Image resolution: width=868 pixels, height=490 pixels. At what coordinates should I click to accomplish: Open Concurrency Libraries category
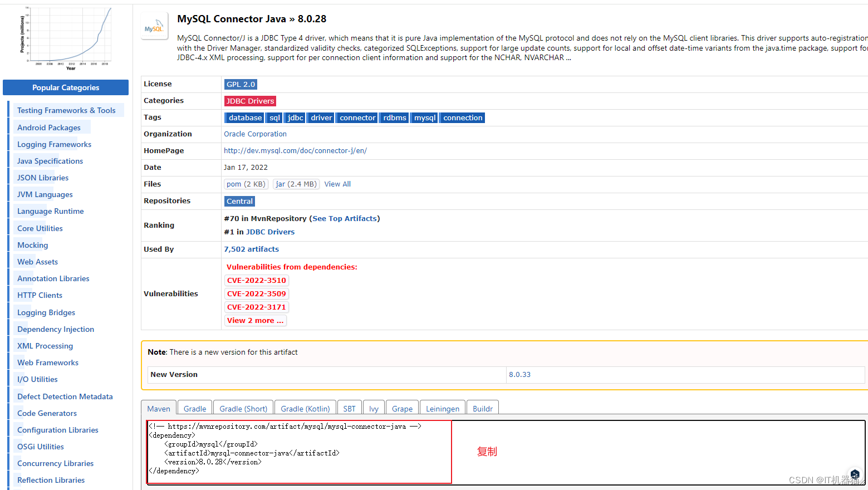point(56,463)
